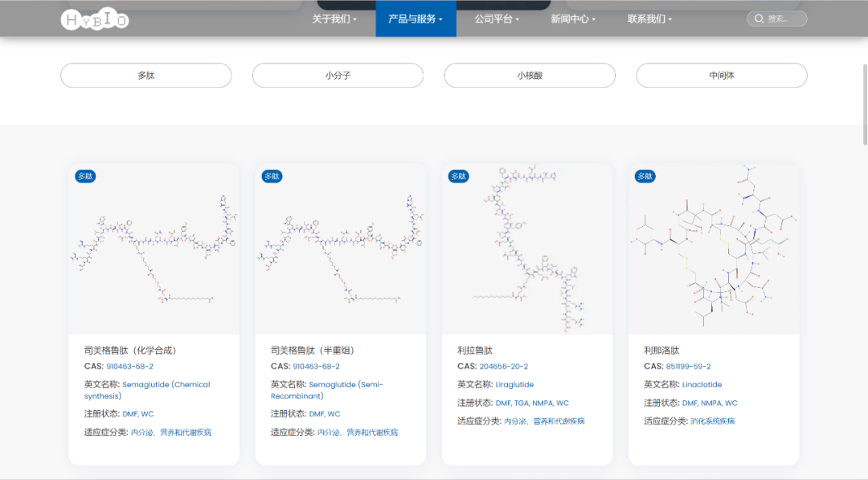Click the HYBIO logo in header
This screenshot has width=868, height=480.
tap(95, 19)
